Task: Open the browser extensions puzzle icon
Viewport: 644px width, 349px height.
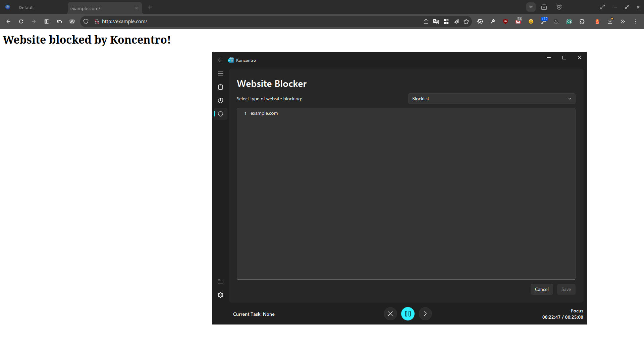Action: [x=582, y=21]
